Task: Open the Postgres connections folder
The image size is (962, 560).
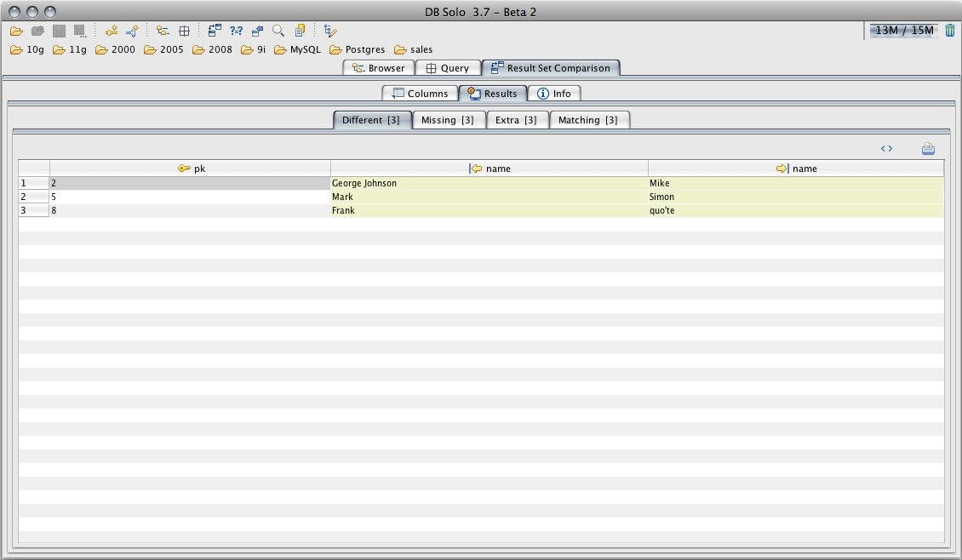Action: pos(357,49)
